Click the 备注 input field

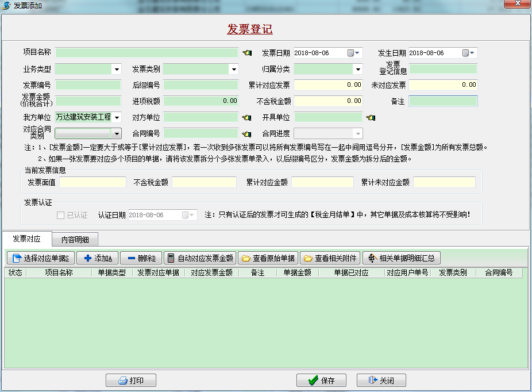point(443,101)
